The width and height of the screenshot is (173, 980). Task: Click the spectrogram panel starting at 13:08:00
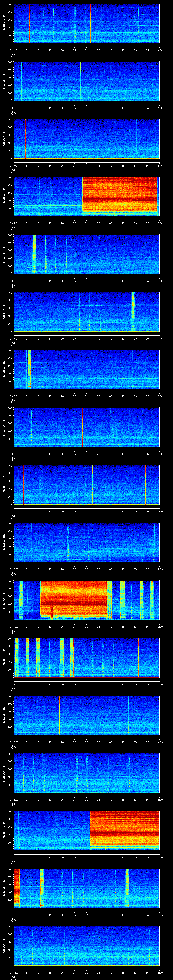(86, 427)
